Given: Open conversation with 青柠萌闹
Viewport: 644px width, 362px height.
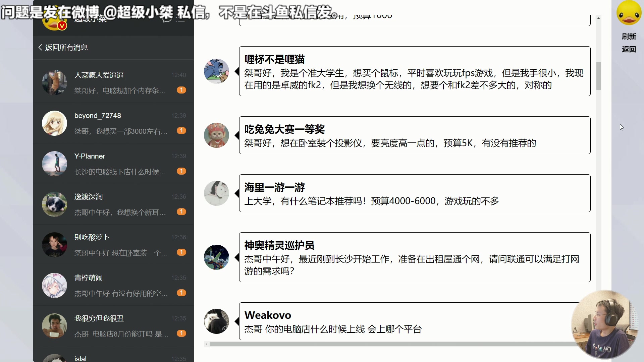Looking at the screenshot, I should click(113, 285).
